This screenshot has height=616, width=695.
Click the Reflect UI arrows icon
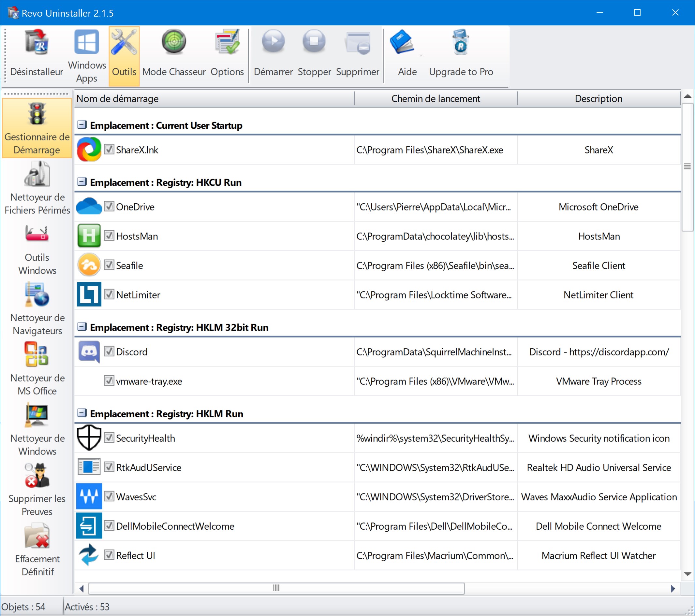[x=89, y=555]
